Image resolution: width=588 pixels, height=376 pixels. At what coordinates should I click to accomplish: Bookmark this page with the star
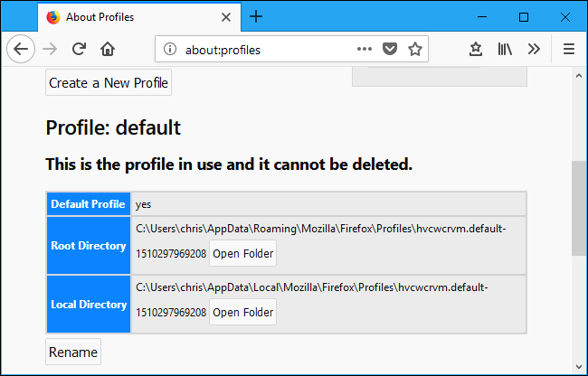pyautogui.click(x=414, y=50)
